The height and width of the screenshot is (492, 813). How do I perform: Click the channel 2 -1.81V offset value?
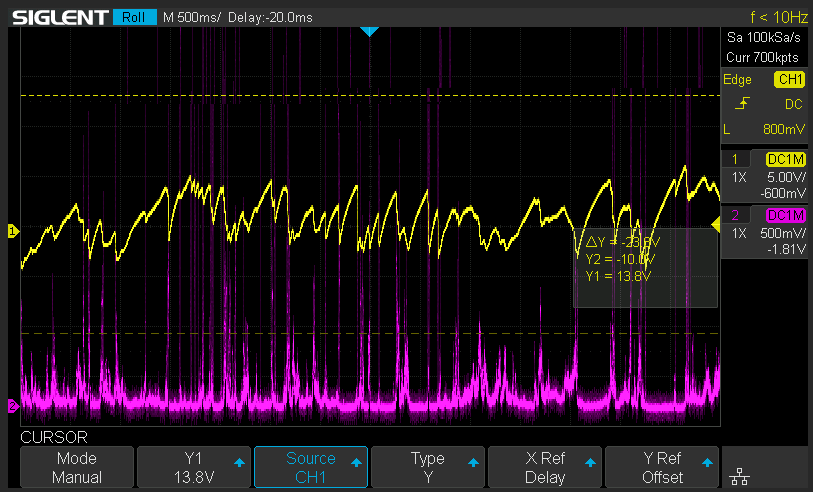pyautogui.click(x=787, y=249)
